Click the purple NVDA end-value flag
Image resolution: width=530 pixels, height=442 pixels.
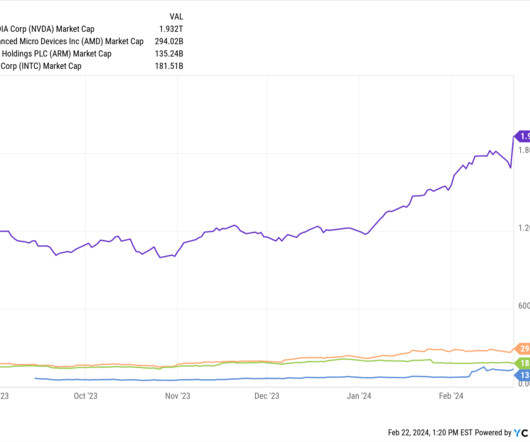click(522, 136)
